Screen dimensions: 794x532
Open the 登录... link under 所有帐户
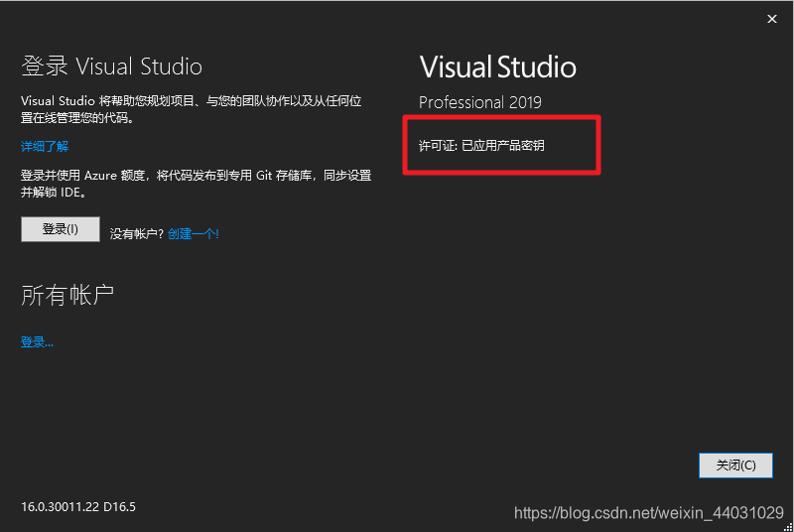tap(37, 342)
